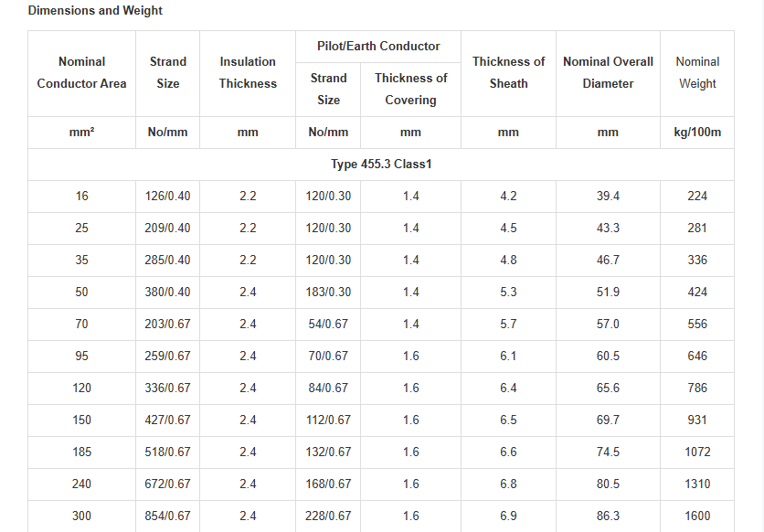Click the Nominal Conductor Area header
Viewport: 764px width, 532px height.
82,73
